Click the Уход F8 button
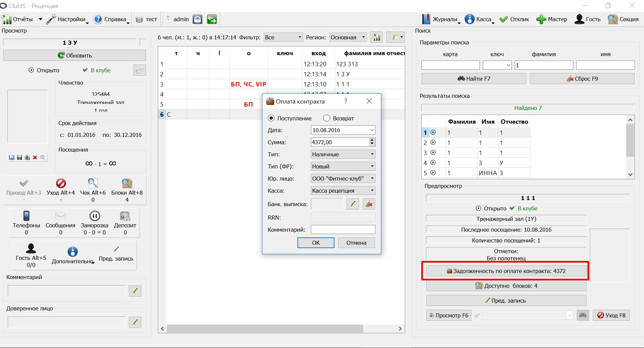This screenshot has width=644, height=348. [x=611, y=315]
